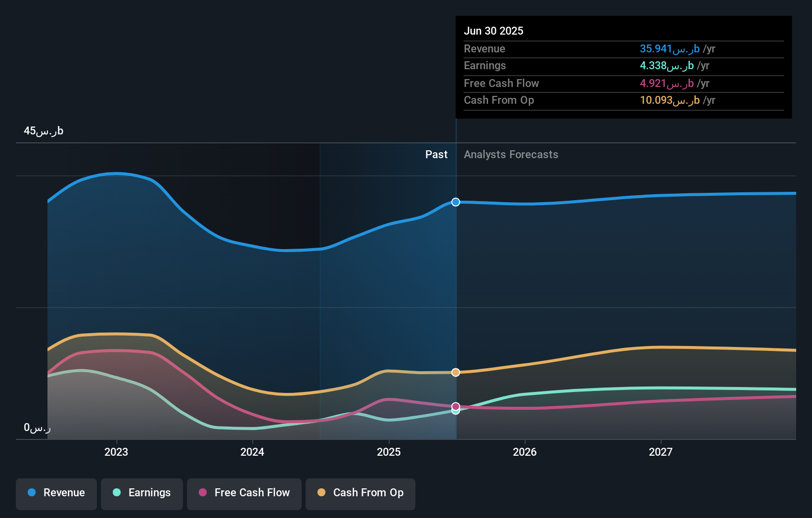
Task: Open the Jun 30 2025 tooltip header
Action: 494,31
